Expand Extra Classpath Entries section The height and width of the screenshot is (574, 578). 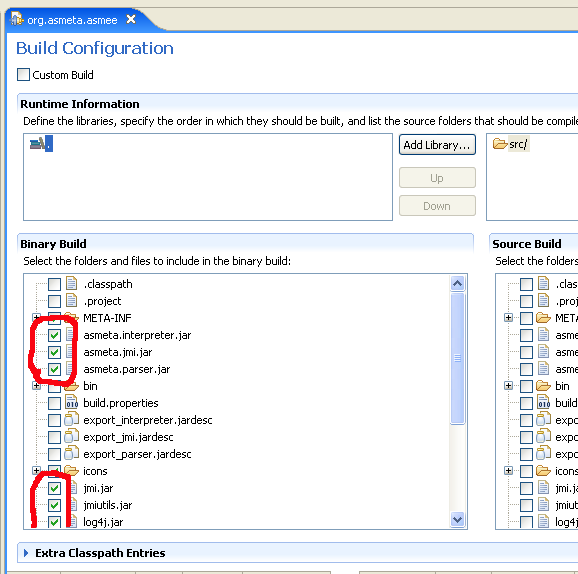click(26, 553)
